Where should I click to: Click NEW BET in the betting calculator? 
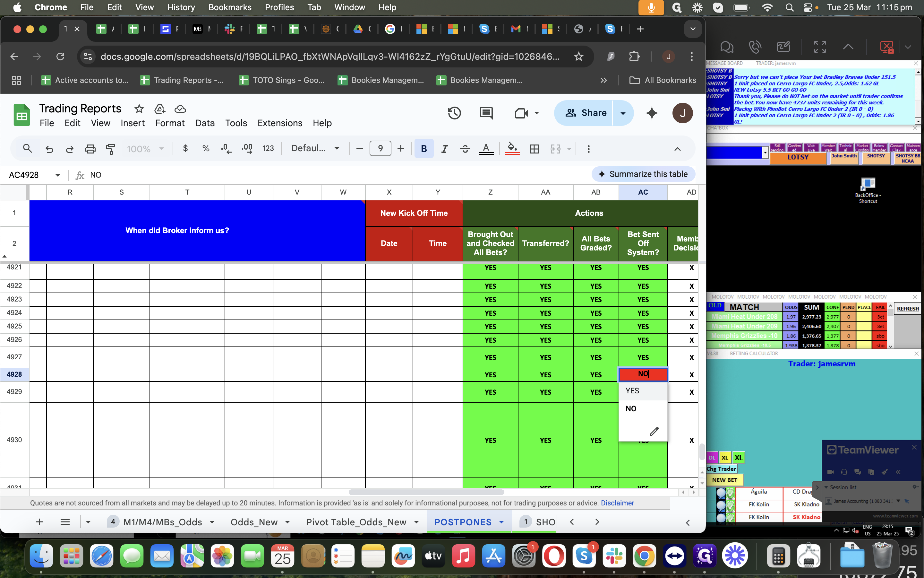pyautogui.click(x=724, y=480)
